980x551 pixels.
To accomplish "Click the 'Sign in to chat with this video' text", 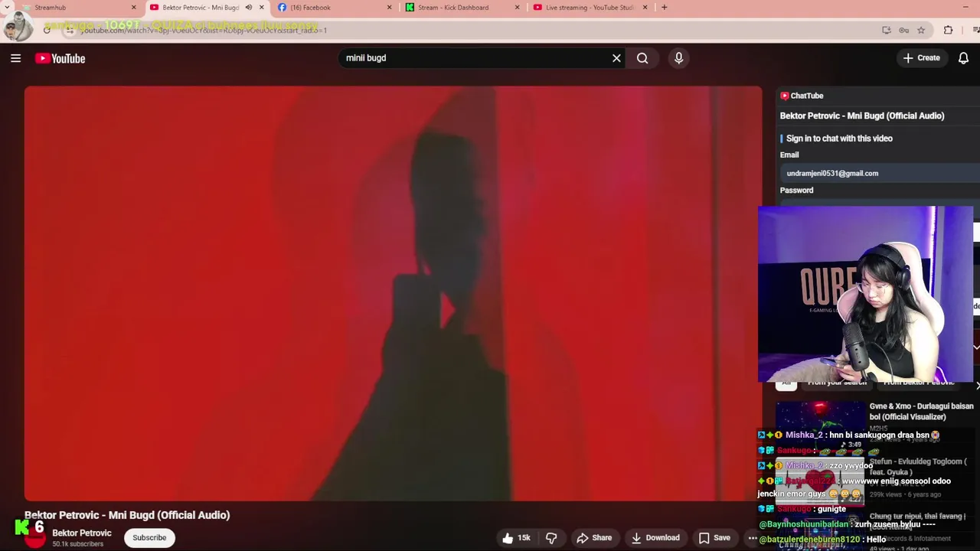I will point(839,139).
